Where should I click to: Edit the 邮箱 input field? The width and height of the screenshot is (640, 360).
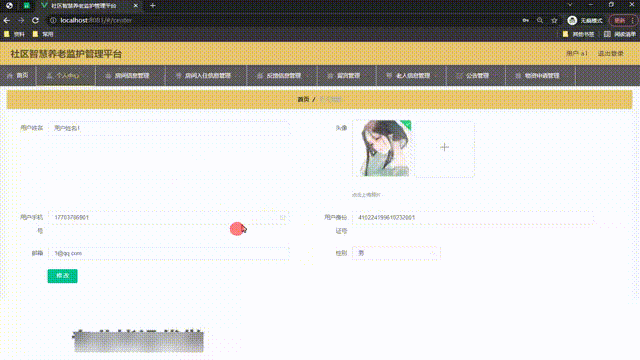pos(169,253)
